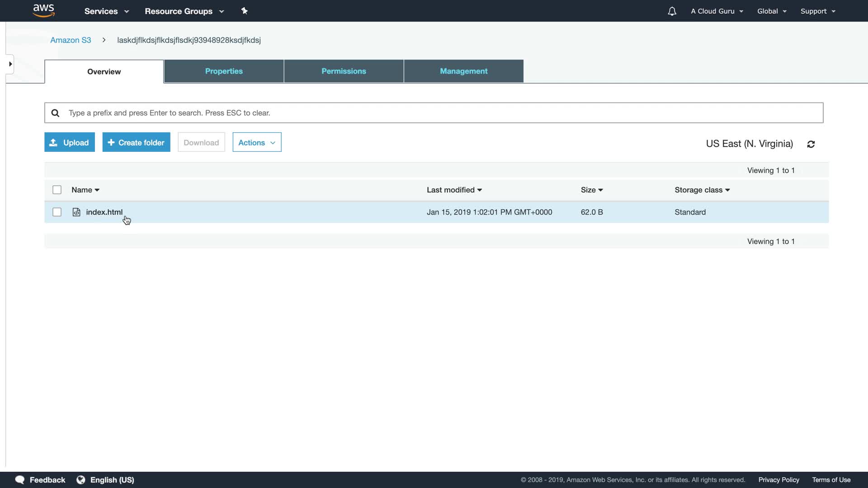Switch to the Properties tab
Screen dimensions: 868x488
(x=224, y=71)
